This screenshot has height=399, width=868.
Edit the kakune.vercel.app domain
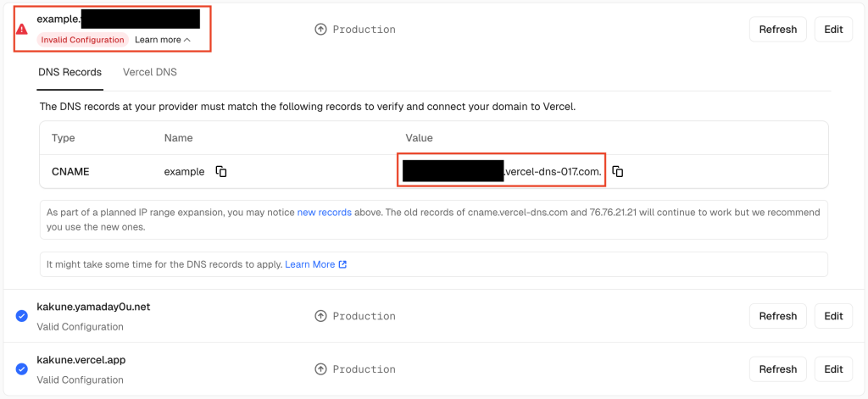click(x=833, y=369)
